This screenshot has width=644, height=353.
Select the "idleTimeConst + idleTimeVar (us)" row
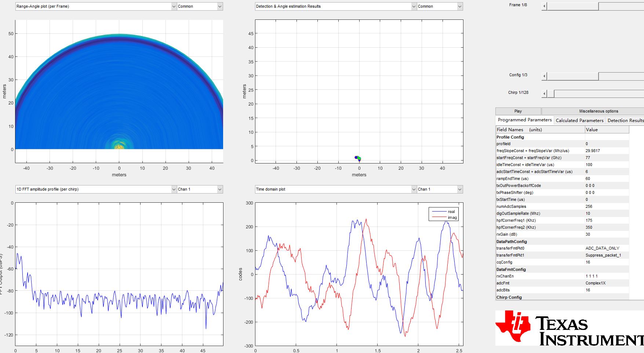point(562,165)
